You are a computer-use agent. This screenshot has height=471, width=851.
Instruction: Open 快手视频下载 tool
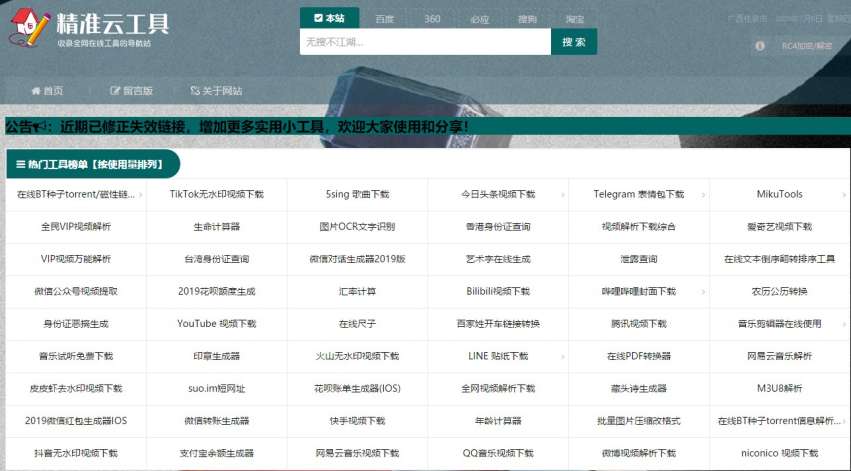pyautogui.click(x=357, y=421)
